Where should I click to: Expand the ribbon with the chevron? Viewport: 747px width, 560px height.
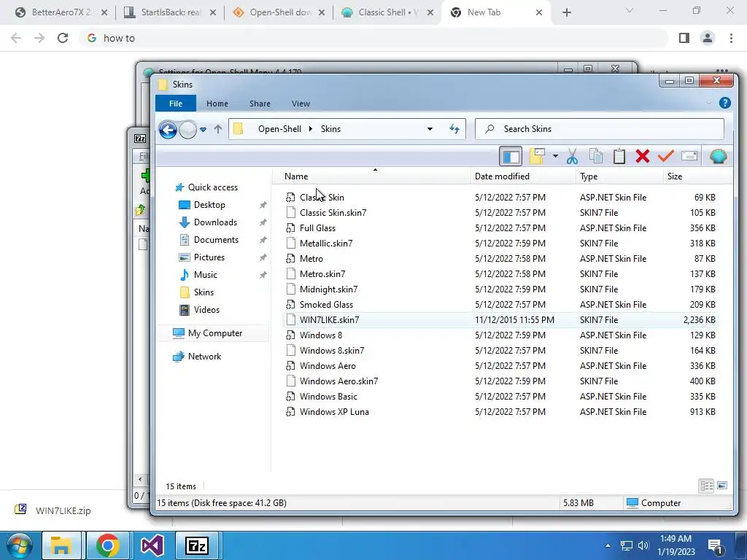tap(708, 103)
